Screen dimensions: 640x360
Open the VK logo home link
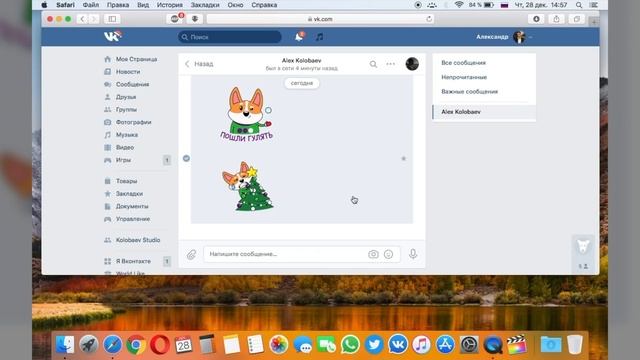[x=112, y=36]
